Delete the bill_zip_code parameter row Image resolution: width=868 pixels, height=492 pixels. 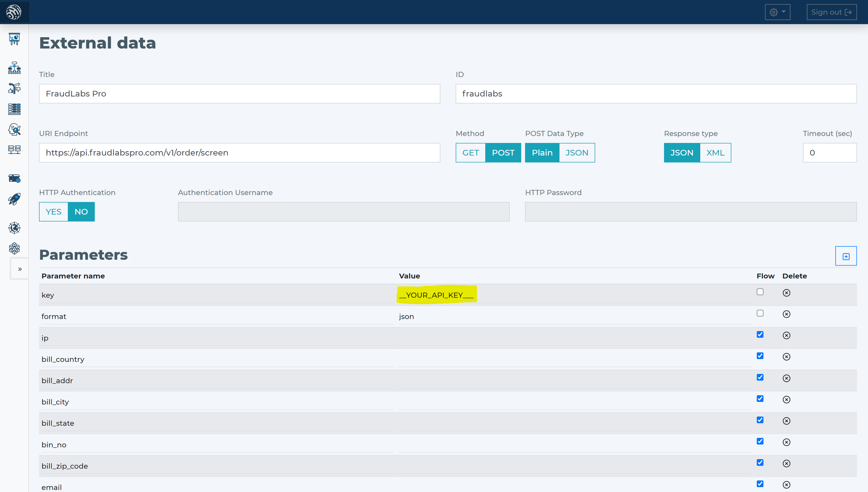pos(786,463)
